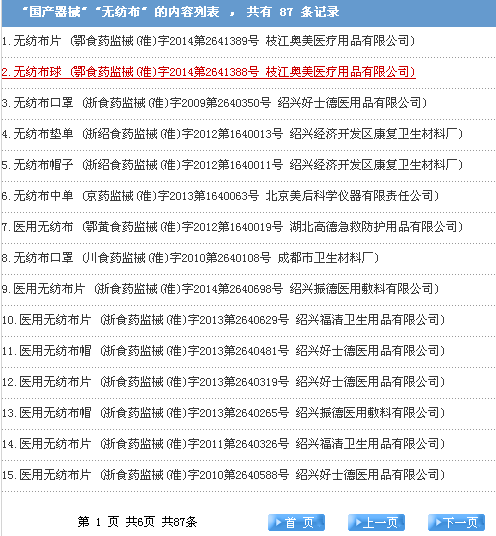Screen dimensions: 496x536
Task: Open record 4 无纺布垫单
Action: point(232,134)
